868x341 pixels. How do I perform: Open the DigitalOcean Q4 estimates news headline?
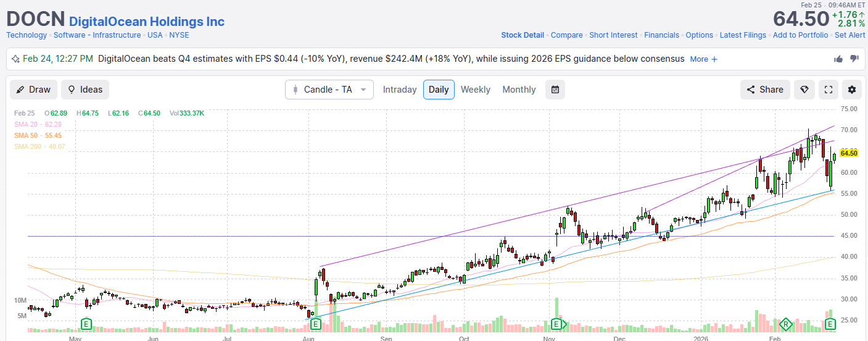pos(391,59)
